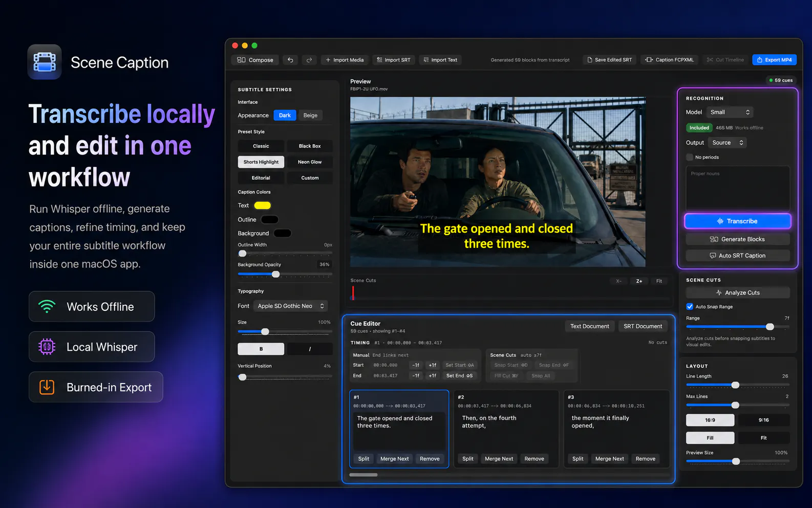Screen dimensions: 812x508
Task: Choose the Shorts Highlight preset style
Action: [x=261, y=162]
